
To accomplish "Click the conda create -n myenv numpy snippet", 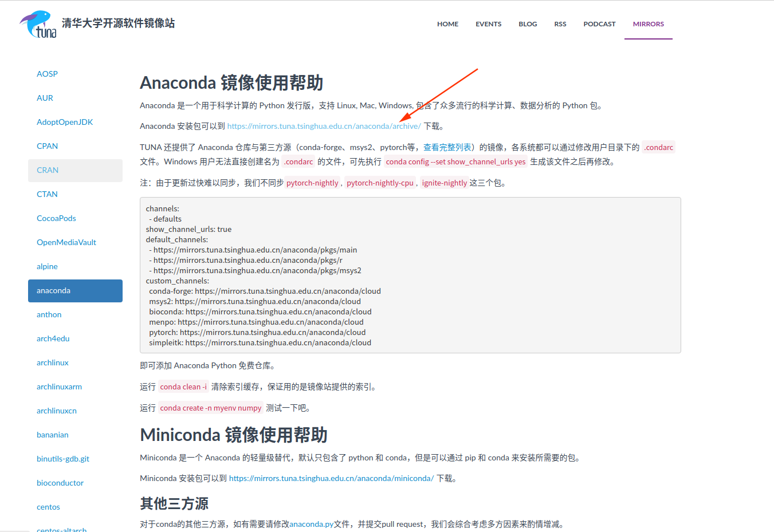I will 210,408.
